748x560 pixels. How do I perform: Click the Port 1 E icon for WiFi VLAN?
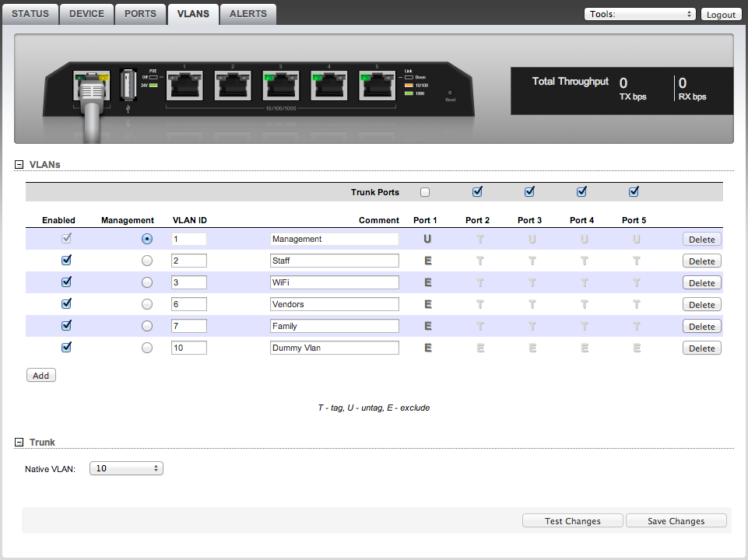click(427, 282)
